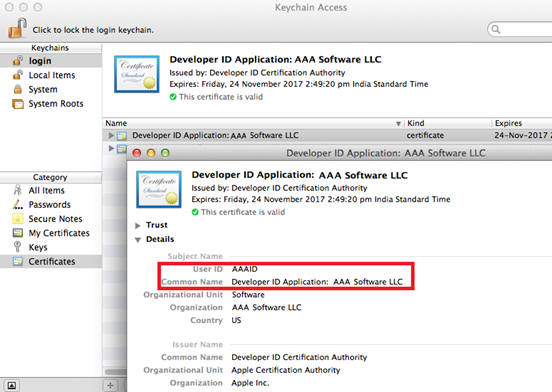Image resolution: width=552 pixels, height=392 pixels.
Task: Select the Local Items keychain
Action: (x=51, y=75)
